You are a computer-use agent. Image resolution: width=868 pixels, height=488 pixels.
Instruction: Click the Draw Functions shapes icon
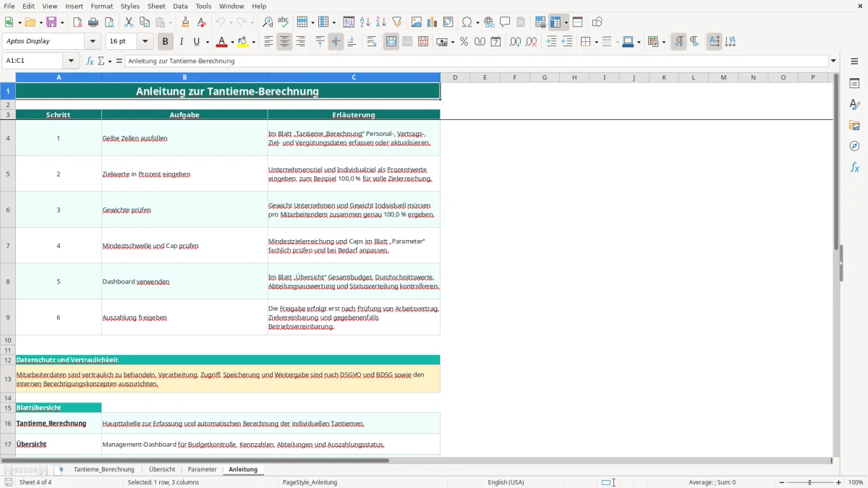[597, 22]
